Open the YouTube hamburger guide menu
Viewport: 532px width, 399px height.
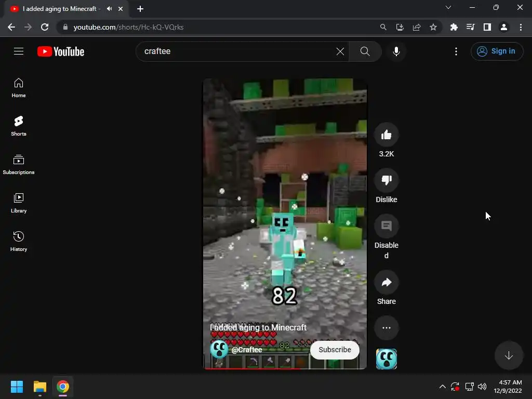pyautogui.click(x=19, y=51)
